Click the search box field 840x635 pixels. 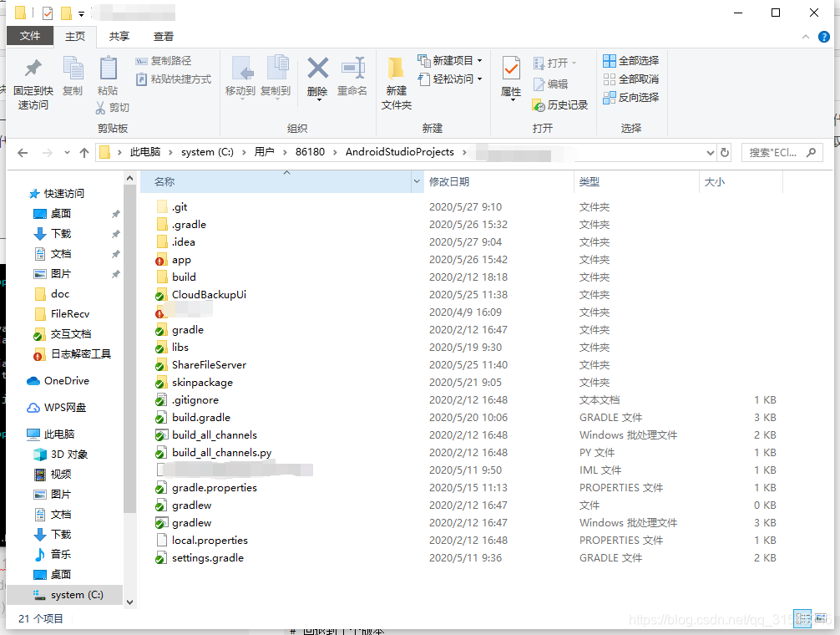(x=782, y=153)
